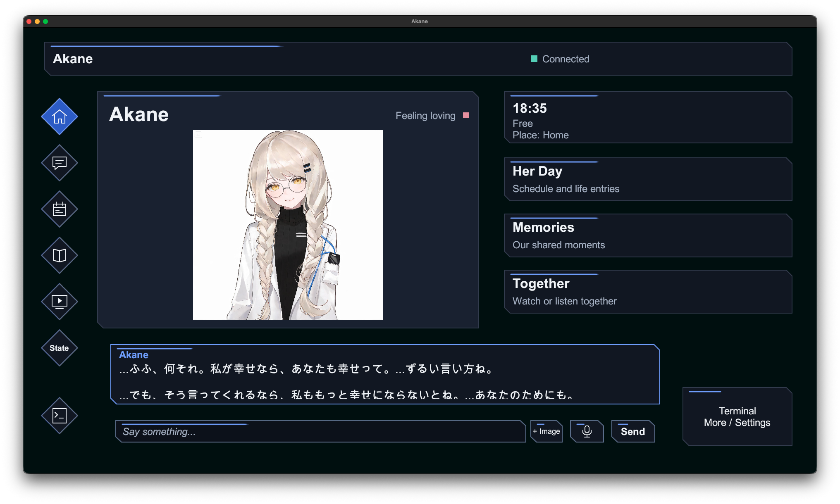Image resolution: width=840 pixels, height=504 pixels.
Task: Click the microphone voice input button
Action: (587, 431)
